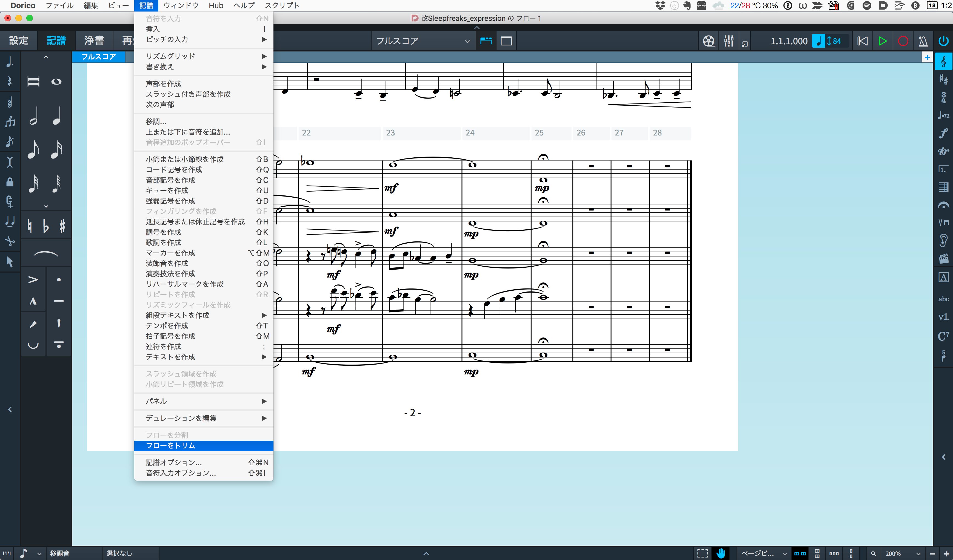Image resolution: width=953 pixels, height=560 pixels.
Task: Select the quarter note duration
Action: pos(56,116)
